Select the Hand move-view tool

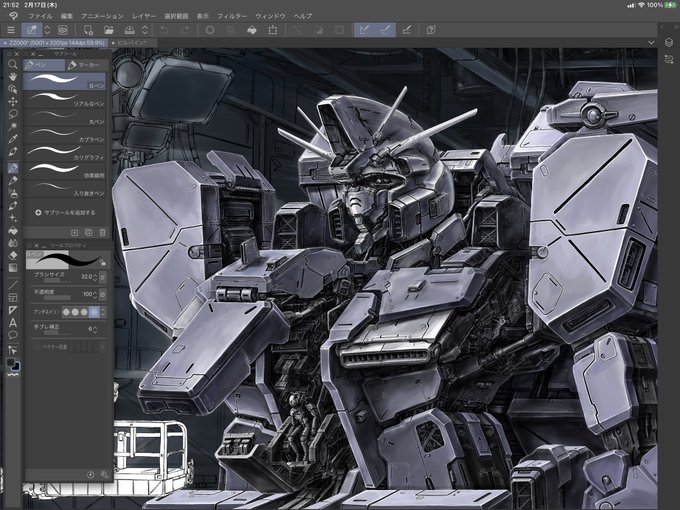13,77
